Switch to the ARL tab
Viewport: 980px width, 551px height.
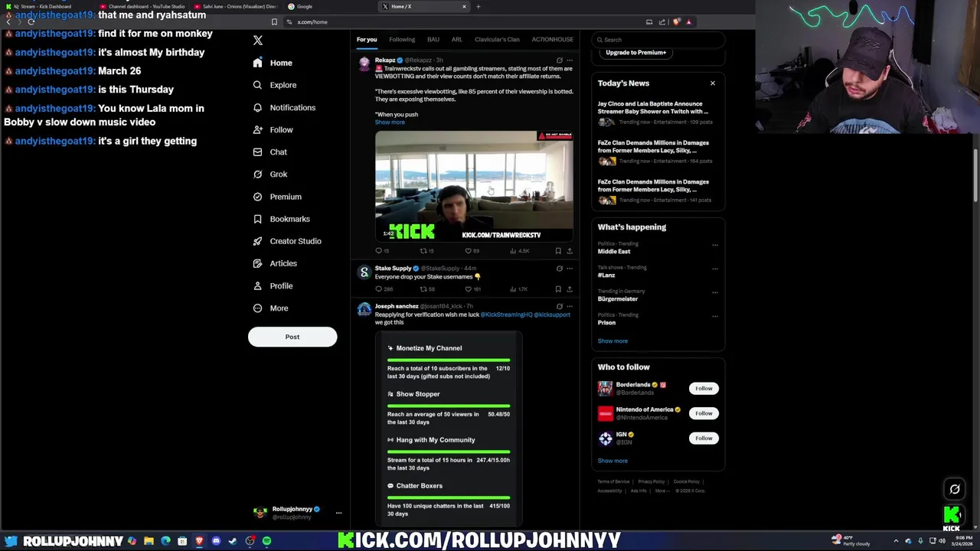click(456, 40)
